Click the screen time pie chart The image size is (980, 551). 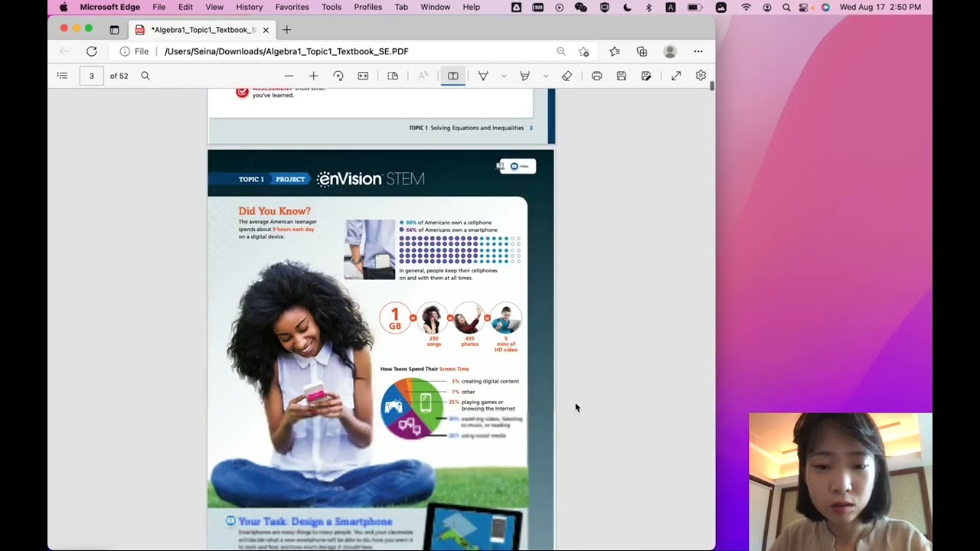point(412,407)
